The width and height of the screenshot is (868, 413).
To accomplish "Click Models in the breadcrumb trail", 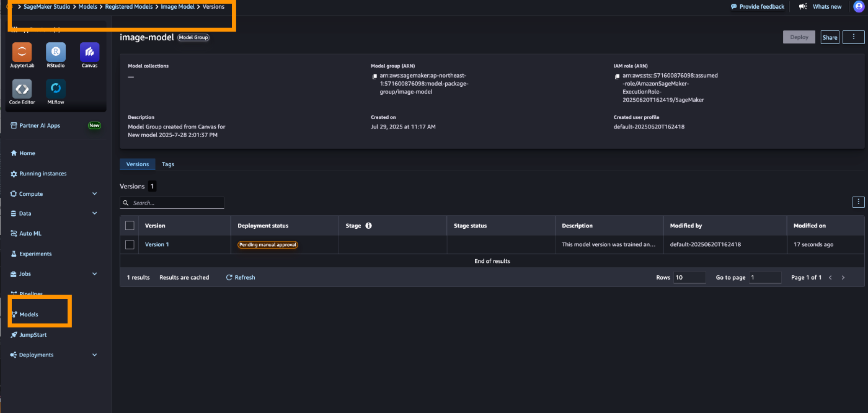I will click(88, 6).
